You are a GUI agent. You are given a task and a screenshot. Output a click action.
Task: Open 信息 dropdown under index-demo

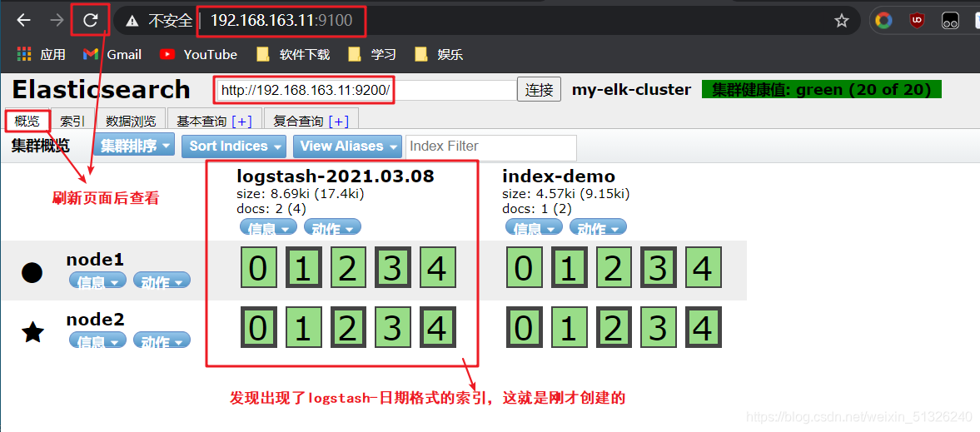pos(535,227)
